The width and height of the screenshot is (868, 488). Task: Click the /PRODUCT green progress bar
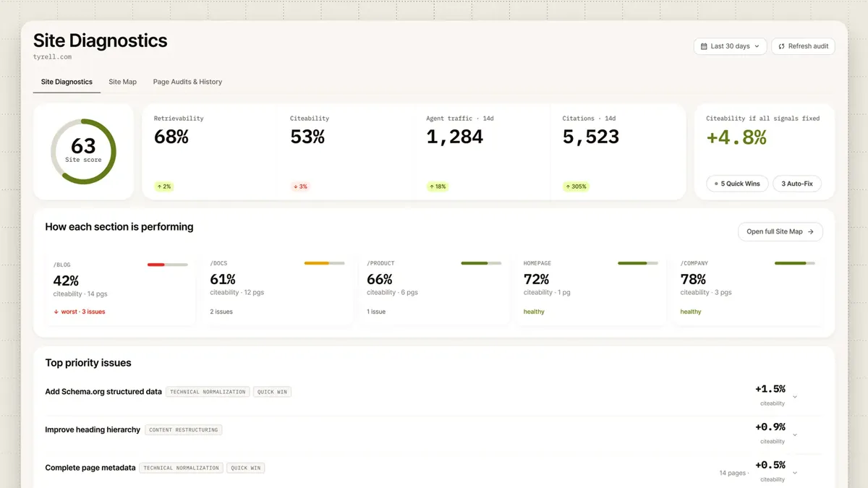coord(481,263)
